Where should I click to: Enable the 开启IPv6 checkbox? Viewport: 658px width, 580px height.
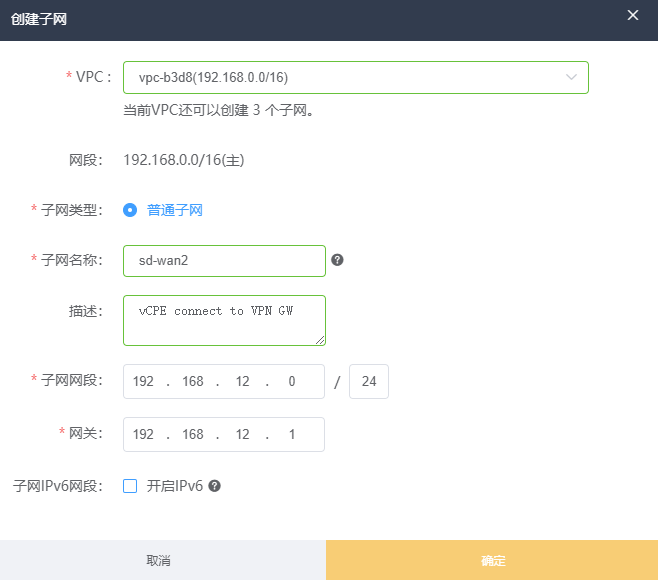coord(130,486)
